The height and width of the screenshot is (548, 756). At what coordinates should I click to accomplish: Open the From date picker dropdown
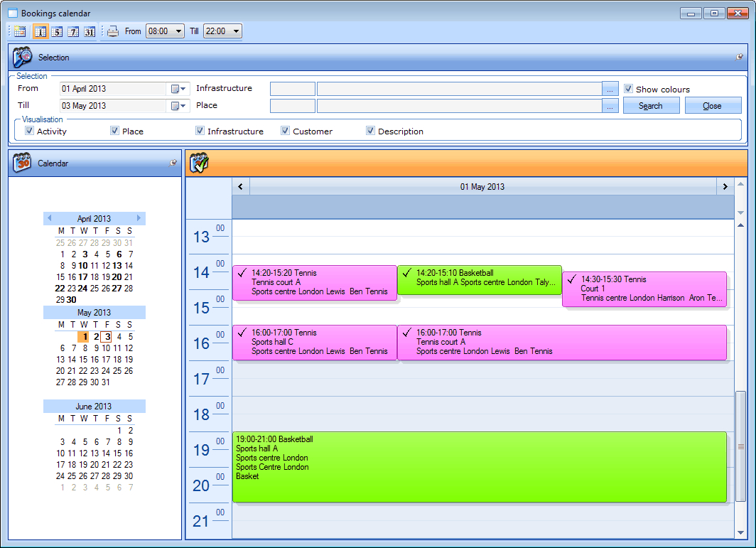[x=178, y=89]
